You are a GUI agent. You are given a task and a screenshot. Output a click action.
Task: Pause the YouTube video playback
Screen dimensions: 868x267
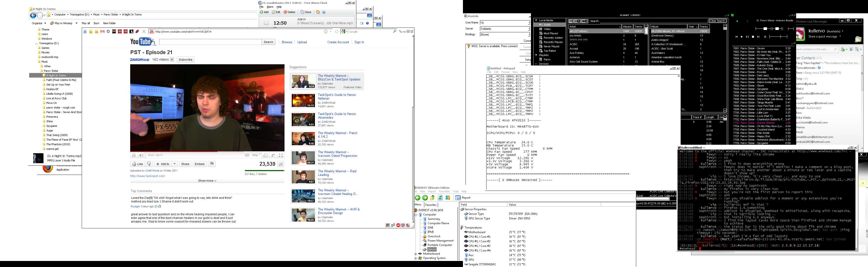[134, 155]
